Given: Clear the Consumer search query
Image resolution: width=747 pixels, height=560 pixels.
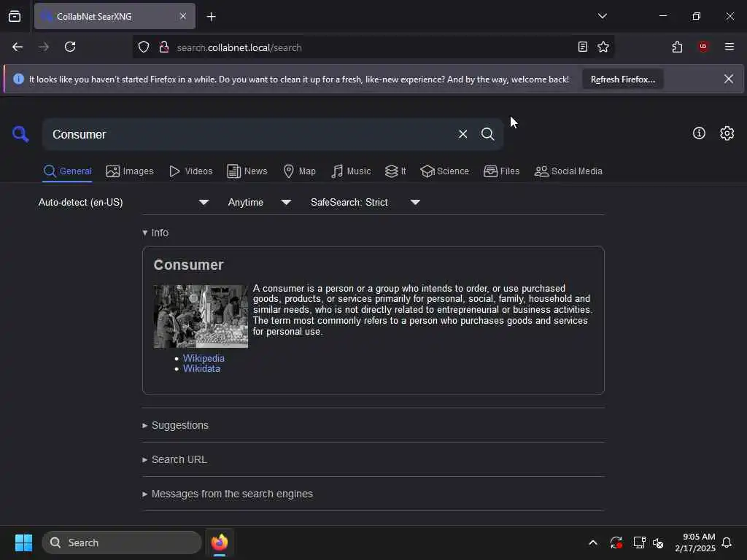Looking at the screenshot, I should point(462,134).
